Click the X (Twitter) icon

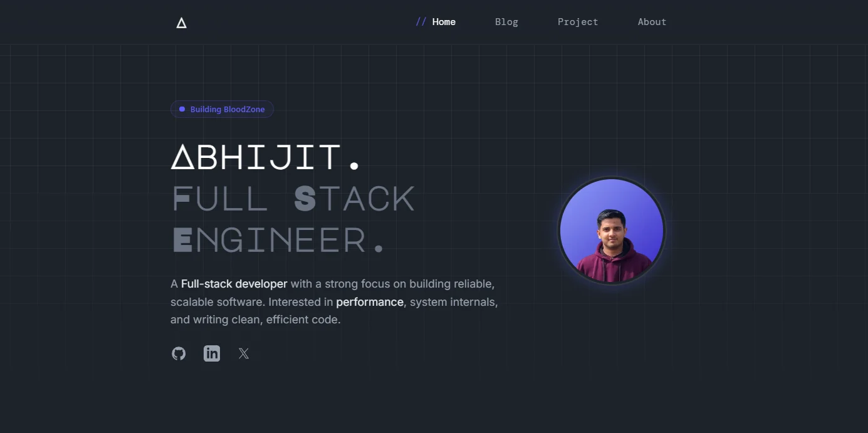[x=243, y=353]
